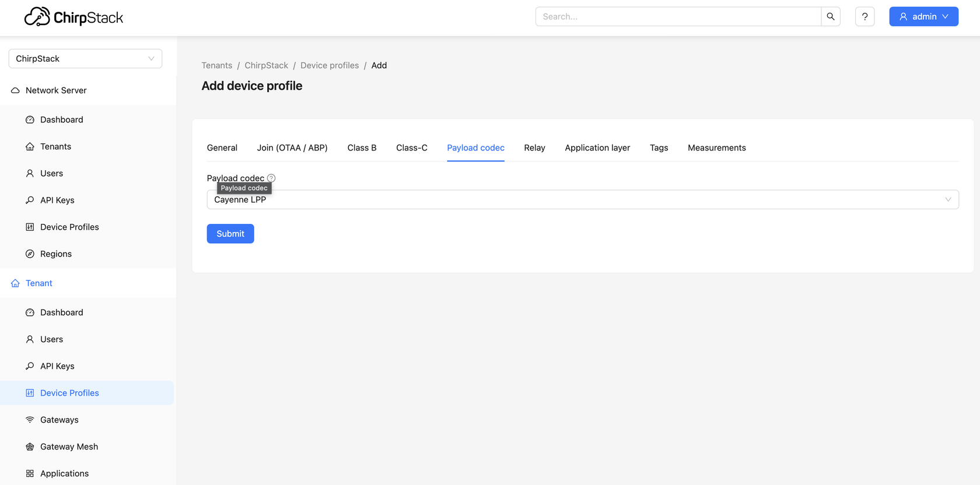Screen dimensions: 980x485
Task: Click the Network Server Dashboard icon
Action: coord(30,120)
